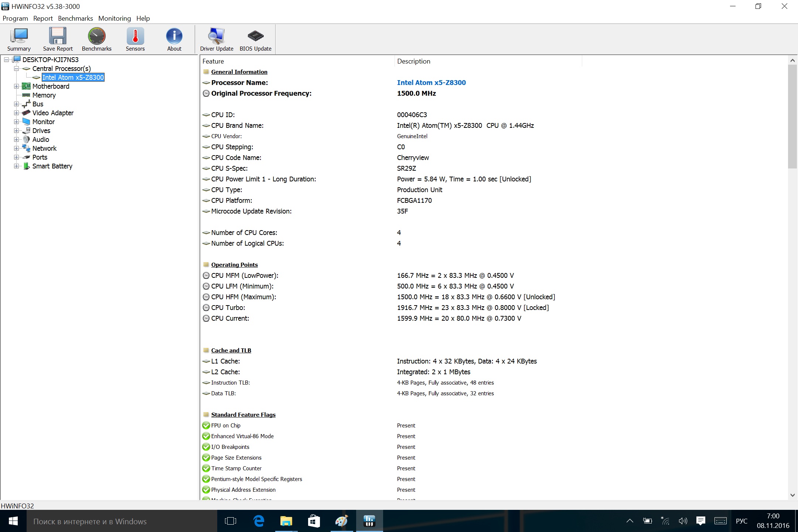The image size is (798, 532).
Task: Expand the Motherboard branch
Action: [16, 86]
